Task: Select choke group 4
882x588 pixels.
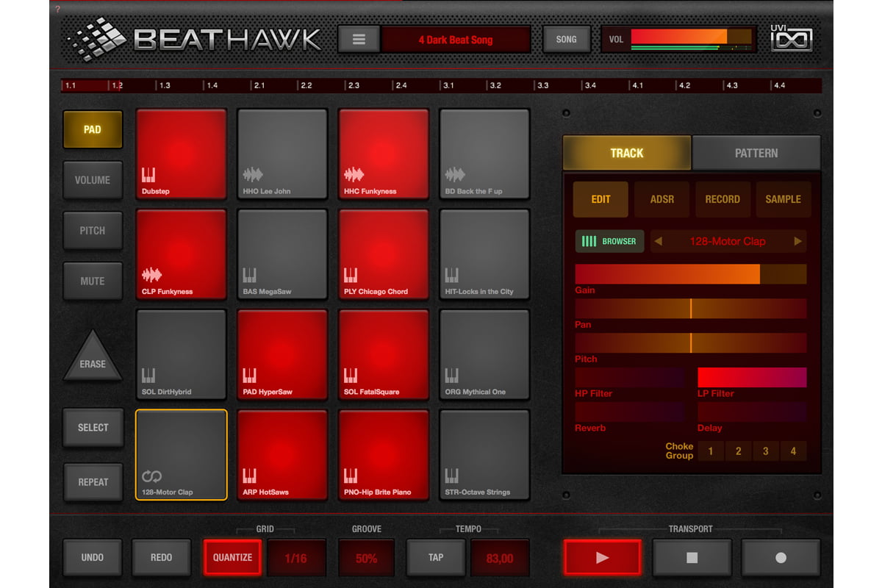Action: tap(793, 451)
